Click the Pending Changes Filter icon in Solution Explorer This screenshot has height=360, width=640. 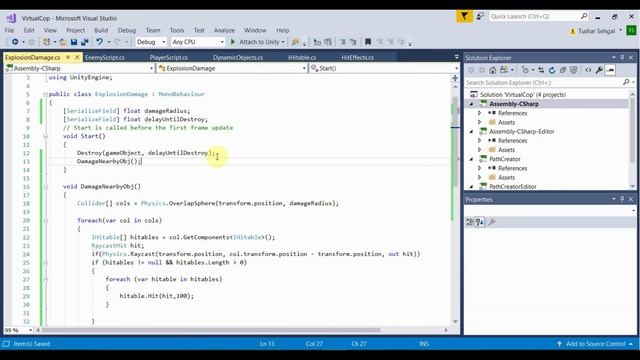point(525,70)
